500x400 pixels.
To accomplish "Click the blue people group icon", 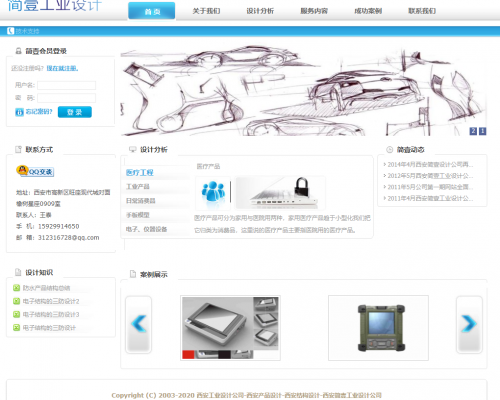I will click(x=213, y=192).
